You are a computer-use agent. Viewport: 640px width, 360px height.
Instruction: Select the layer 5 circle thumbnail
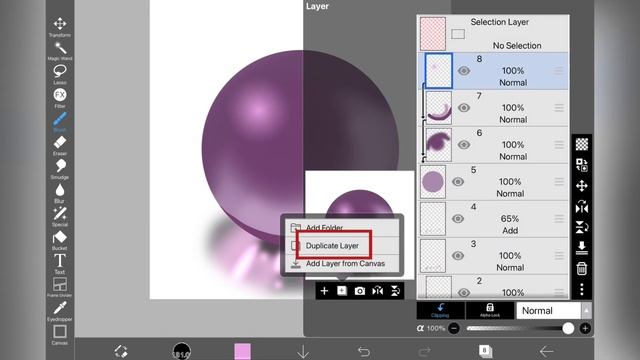[x=433, y=182]
